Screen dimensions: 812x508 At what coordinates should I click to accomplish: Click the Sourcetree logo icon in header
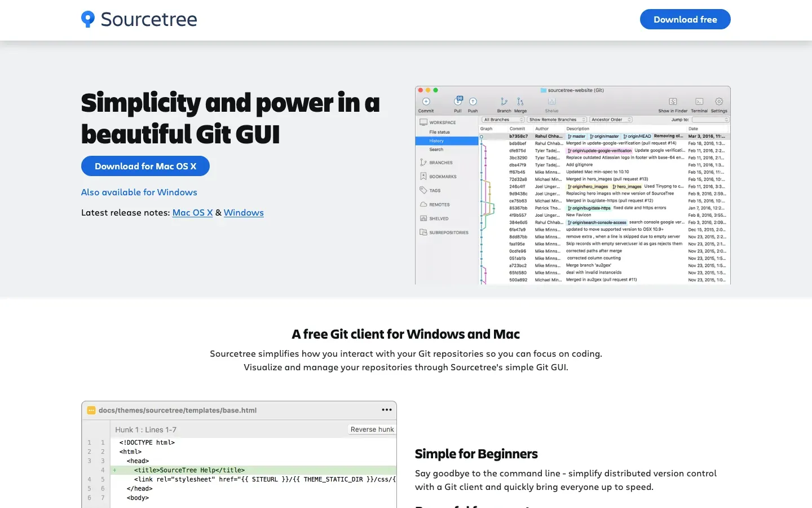tap(87, 19)
